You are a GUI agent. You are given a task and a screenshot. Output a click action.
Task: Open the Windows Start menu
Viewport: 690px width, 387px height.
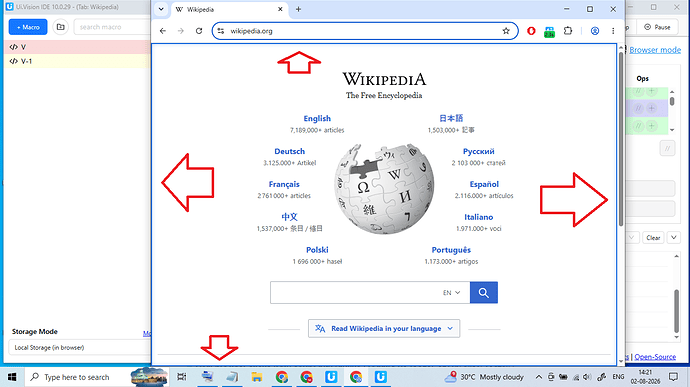pyautogui.click(x=12, y=377)
